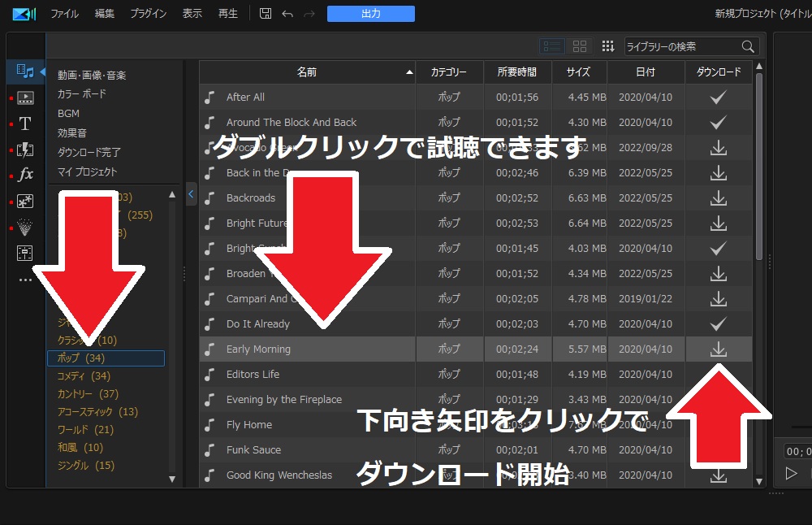The image size is (812, 525).
Task: Open the video overlay room icon
Action: click(25, 201)
